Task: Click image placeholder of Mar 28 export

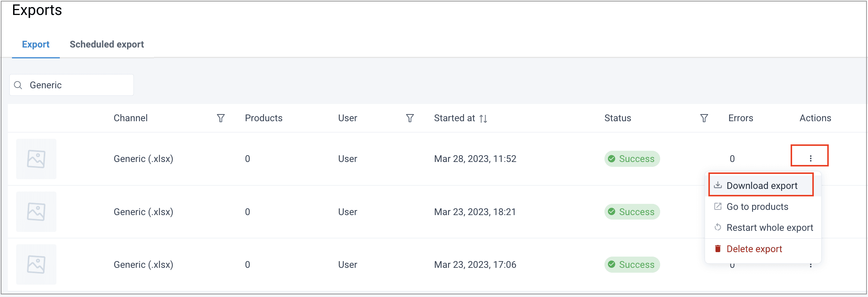Action: (x=36, y=159)
